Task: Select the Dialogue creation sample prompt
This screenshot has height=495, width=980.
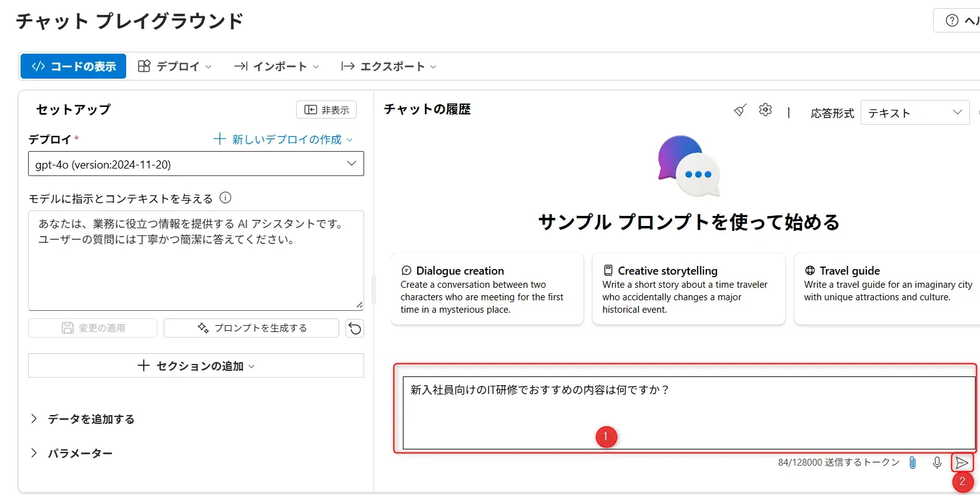Action: click(x=487, y=289)
